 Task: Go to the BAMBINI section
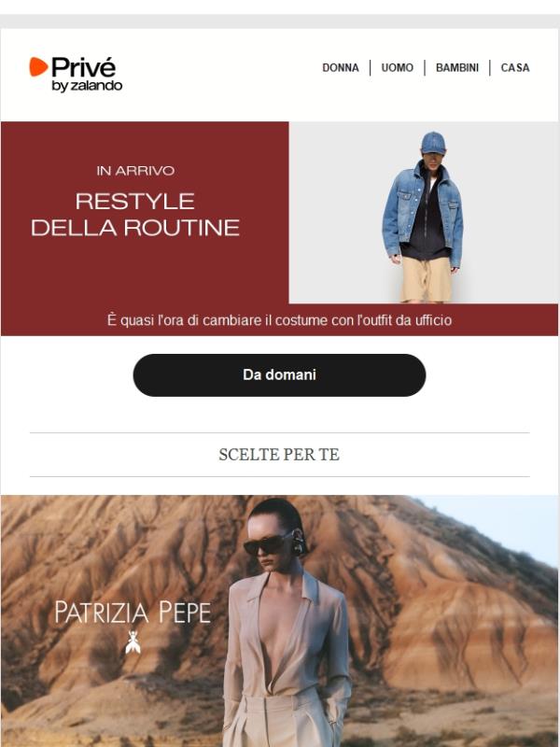[457, 67]
